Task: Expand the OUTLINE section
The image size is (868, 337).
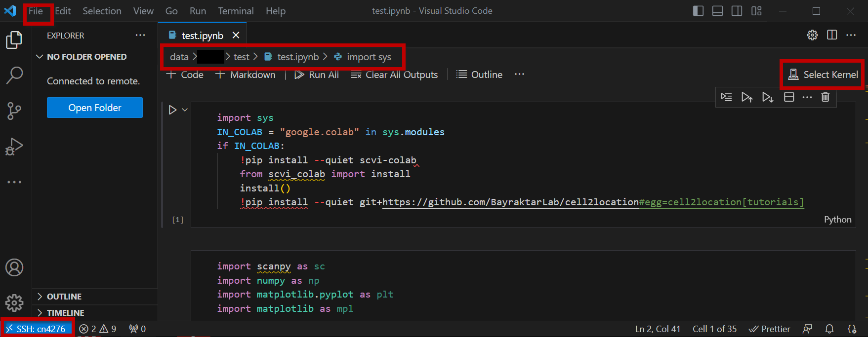Action: (x=64, y=297)
